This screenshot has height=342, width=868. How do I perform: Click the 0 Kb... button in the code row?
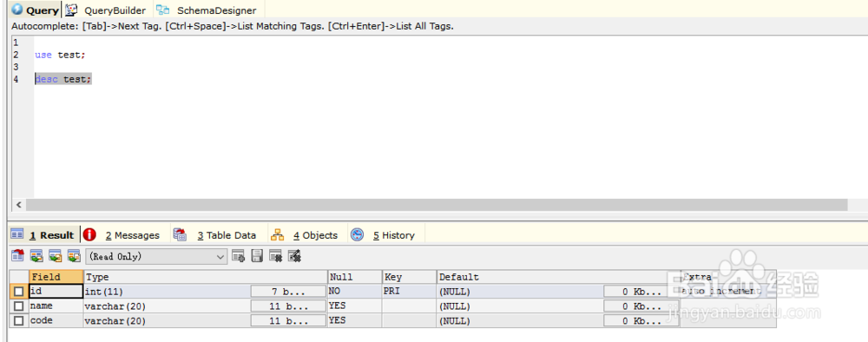point(641,320)
